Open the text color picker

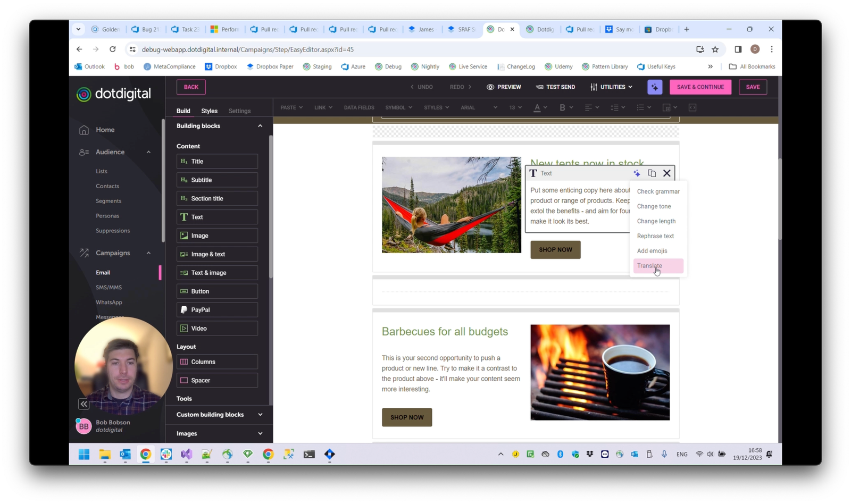538,107
